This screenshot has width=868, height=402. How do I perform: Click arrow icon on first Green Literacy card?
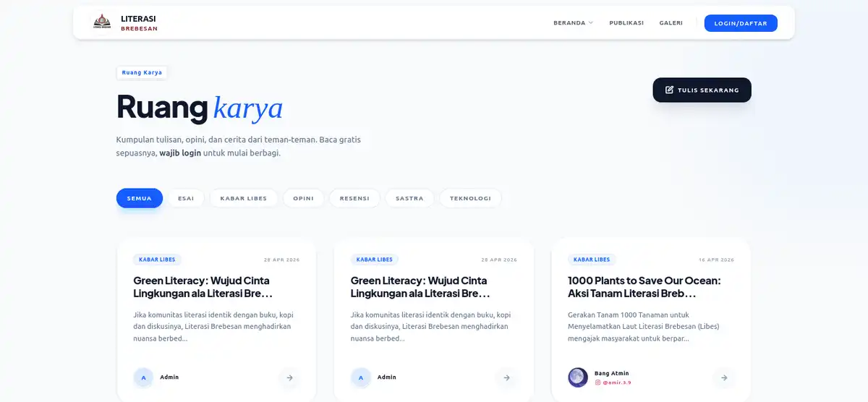click(289, 377)
